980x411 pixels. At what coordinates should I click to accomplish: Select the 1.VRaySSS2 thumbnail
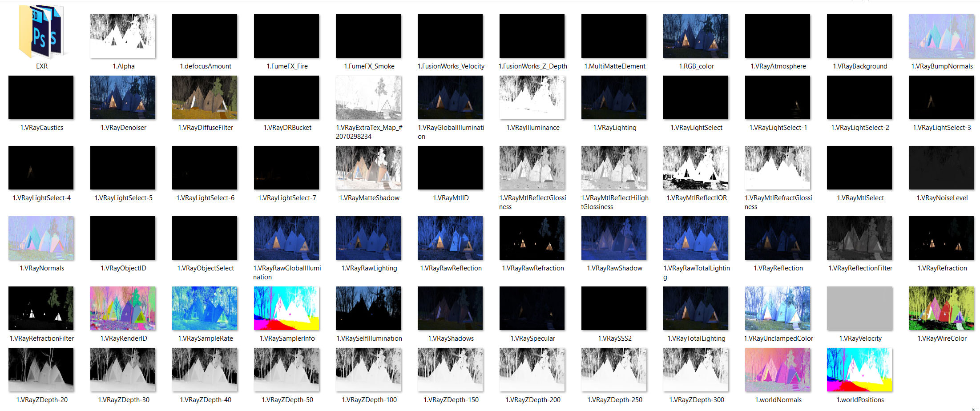[614, 308]
